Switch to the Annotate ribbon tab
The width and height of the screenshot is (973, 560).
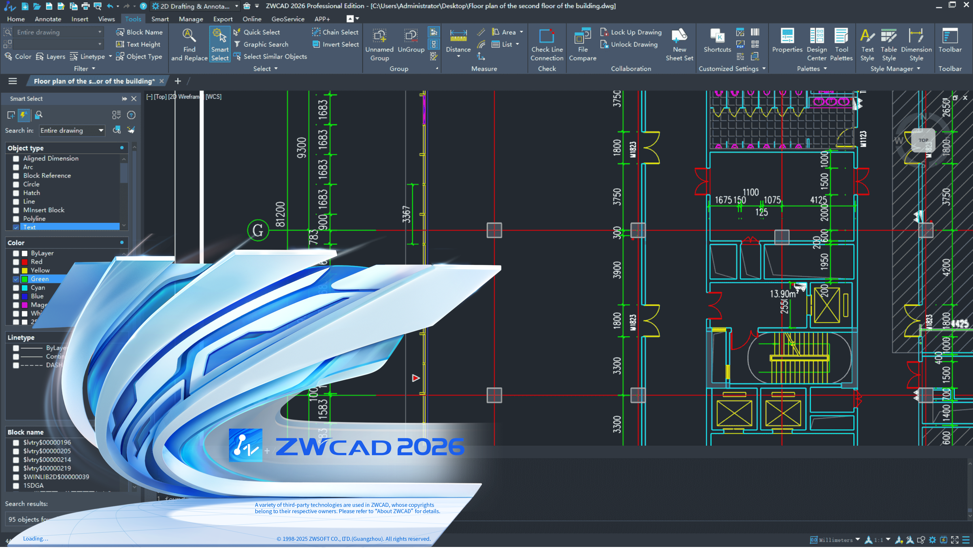(48, 19)
